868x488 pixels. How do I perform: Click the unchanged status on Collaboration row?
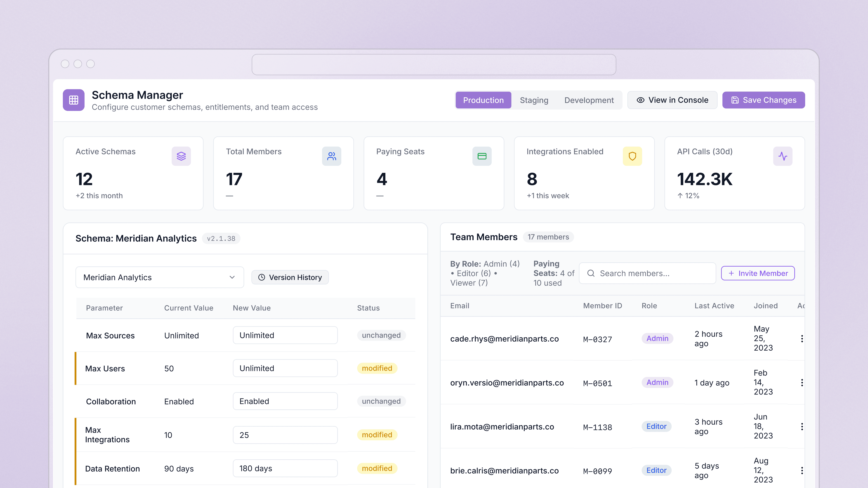pyautogui.click(x=381, y=401)
